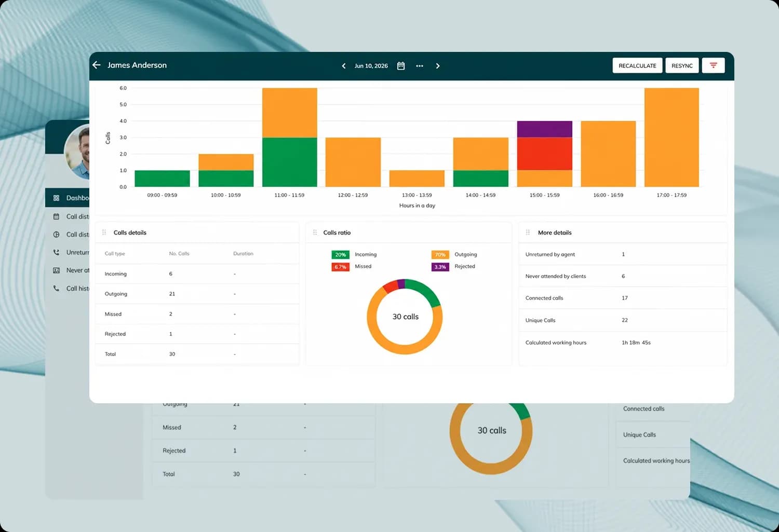Click Unique Calls in back window
The image size is (779, 532).
639,435
